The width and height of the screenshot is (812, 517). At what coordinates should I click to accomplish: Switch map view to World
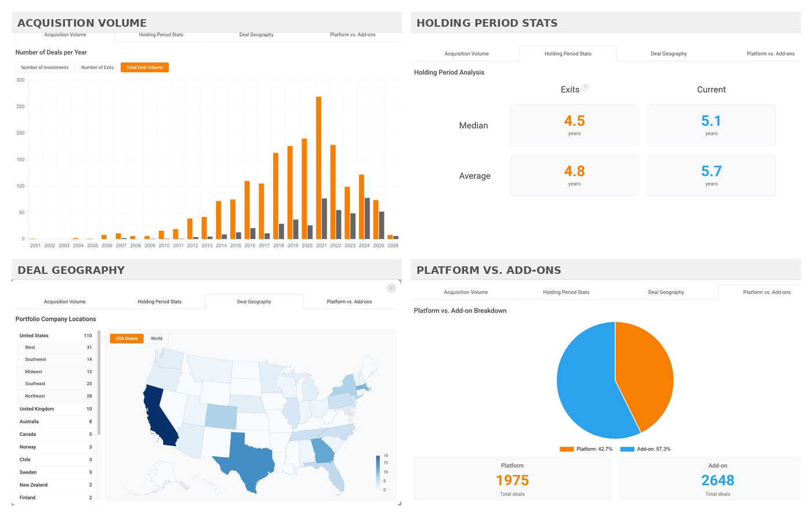pyautogui.click(x=157, y=338)
